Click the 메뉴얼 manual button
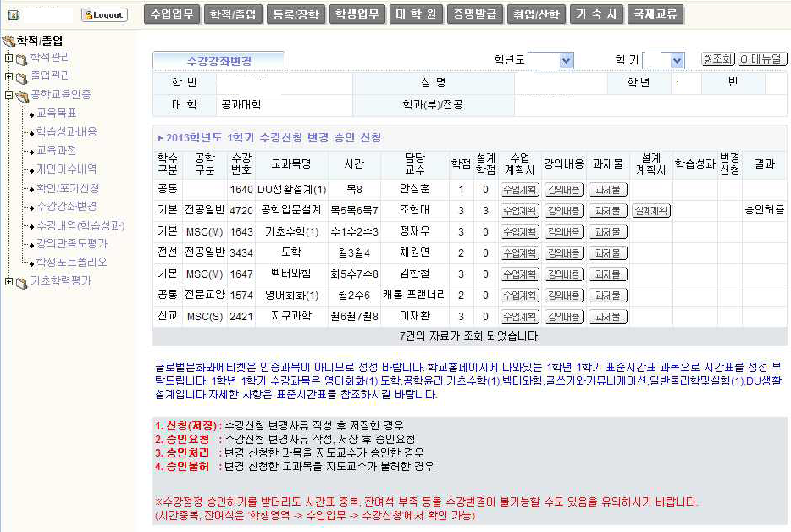The image size is (791, 532). [762, 59]
